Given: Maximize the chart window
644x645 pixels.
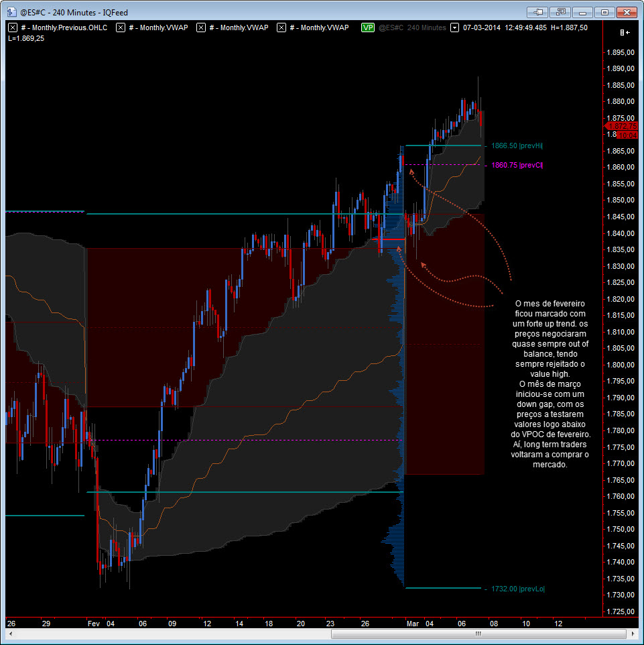Looking at the screenshot, I should point(604,12).
